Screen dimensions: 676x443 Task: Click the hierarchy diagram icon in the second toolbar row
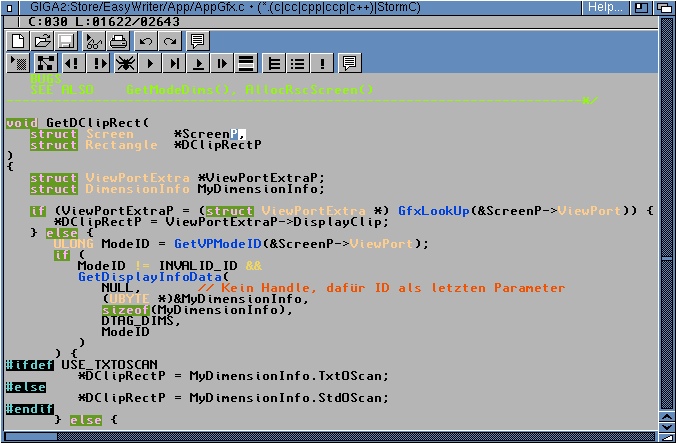point(44,63)
